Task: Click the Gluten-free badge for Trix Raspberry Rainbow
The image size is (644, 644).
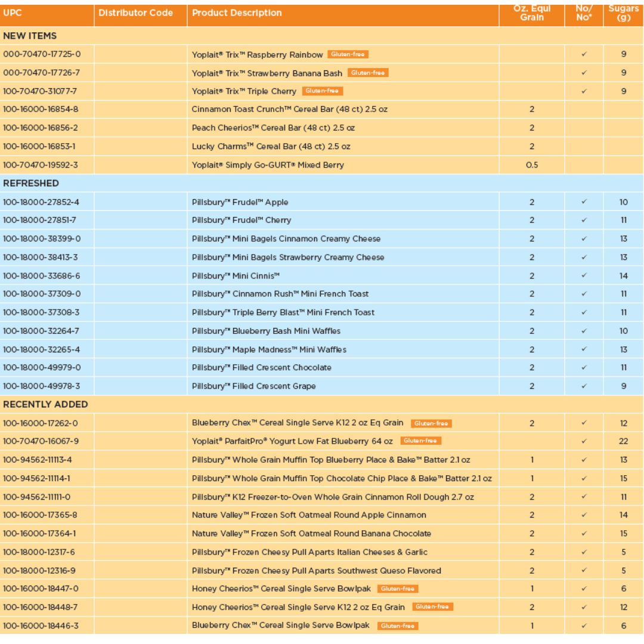Action: coord(348,54)
